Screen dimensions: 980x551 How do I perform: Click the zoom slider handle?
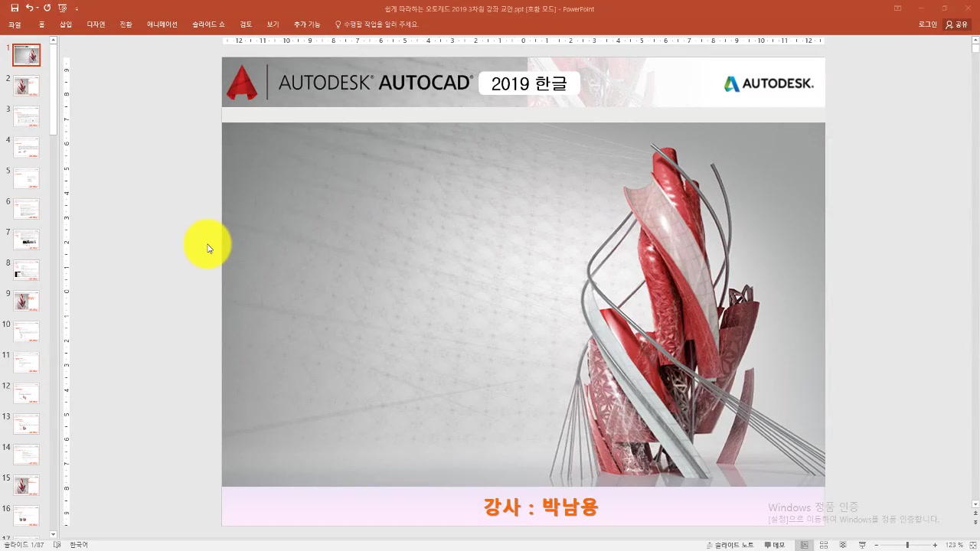[907, 545]
